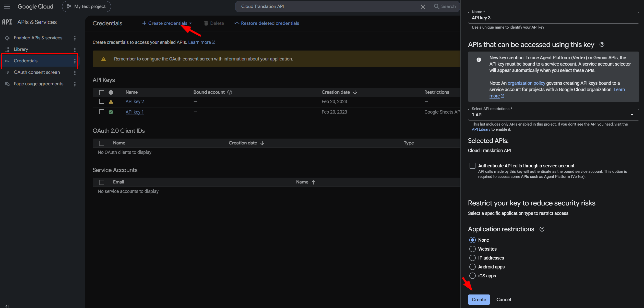Click the API key 1 green check icon
The image size is (644, 308).
click(111, 112)
